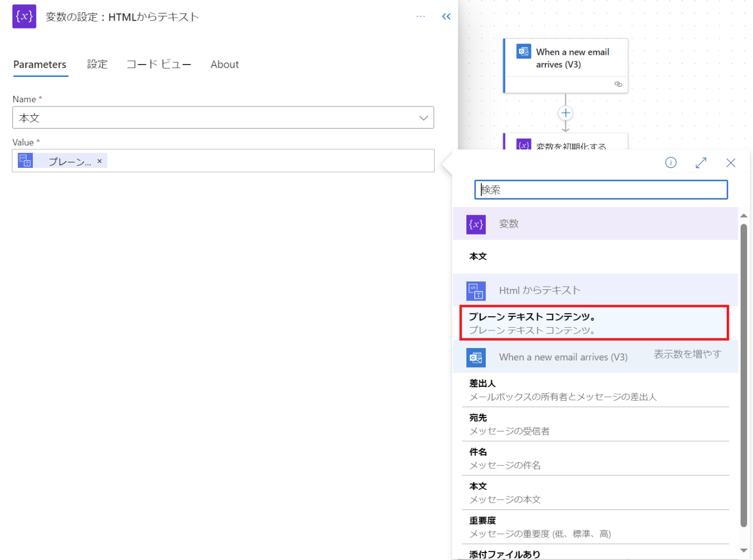The width and height of the screenshot is (753, 560).
Task: Click the plus icon to insert a new action
Action: tap(565, 113)
